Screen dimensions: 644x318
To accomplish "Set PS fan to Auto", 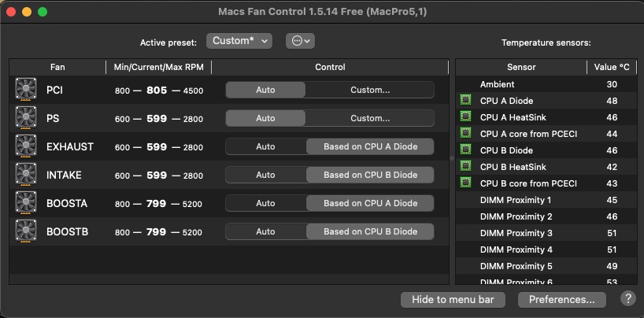I will tap(265, 118).
